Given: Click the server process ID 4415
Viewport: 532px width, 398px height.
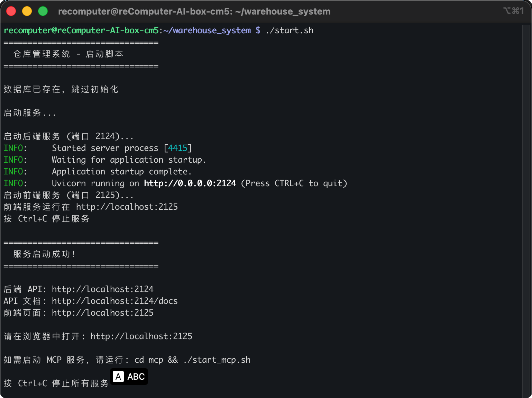Looking at the screenshot, I should coord(178,148).
